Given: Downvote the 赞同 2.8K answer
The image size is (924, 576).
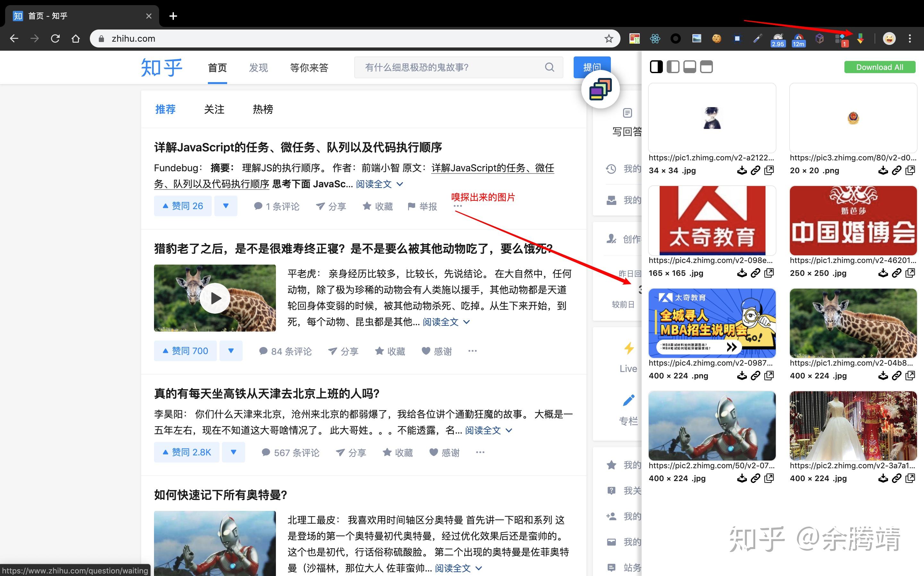Looking at the screenshot, I should (x=234, y=452).
